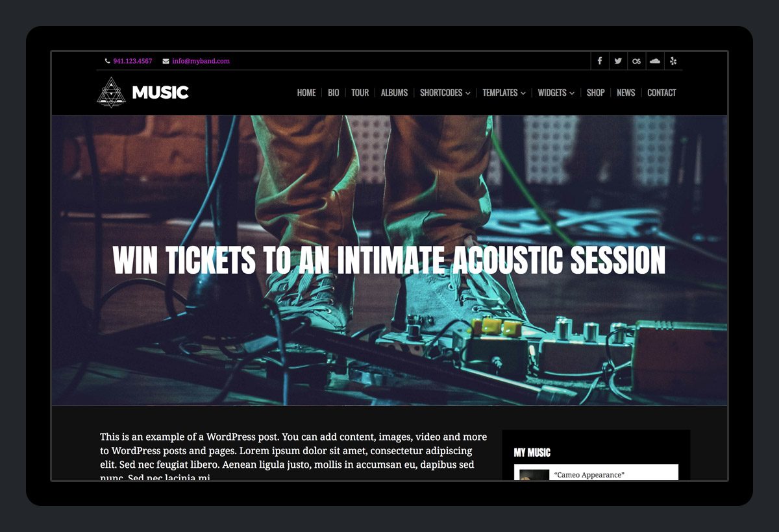The image size is (779, 532).
Task: Expand the Shortcodes dropdown menu
Action: (x=445, y=93)
